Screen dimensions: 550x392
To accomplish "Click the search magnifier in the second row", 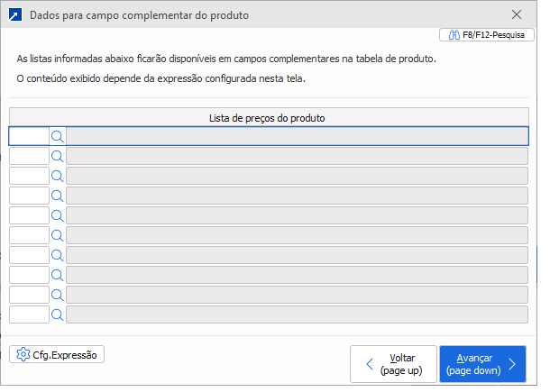I will pos(57,156).
